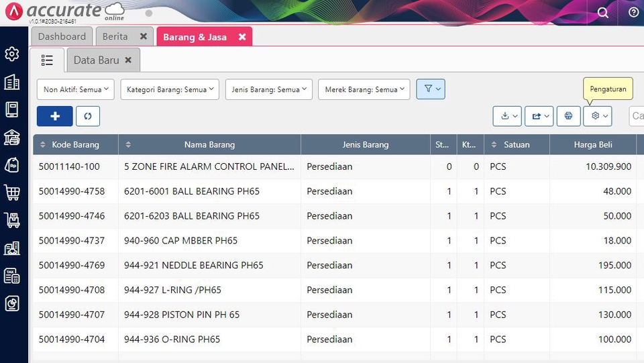Sort by Satuan column
Viewport: 644px width, 363px height.
click(x=517, y=144)
